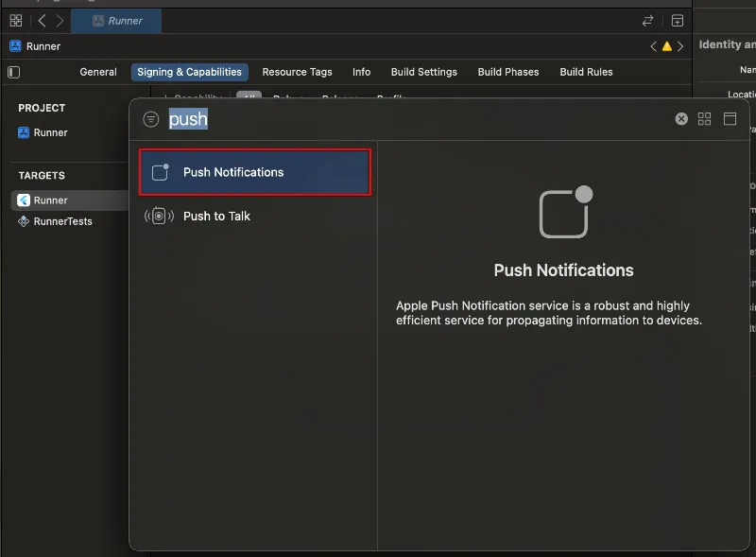Go back with the left chevron
Viewport: 756px width, 557px height.
pyautogui.click(x=42, y=21)
